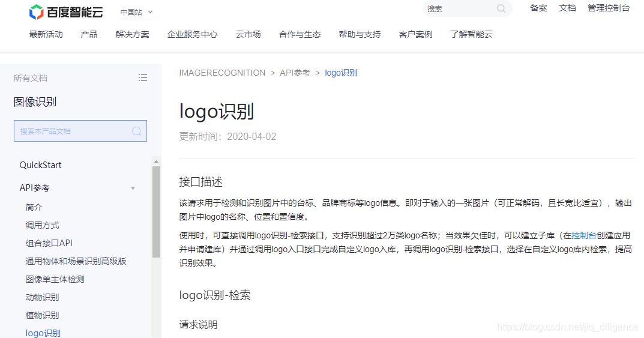Click the sidebar search magnifier icon
This screenshot has height=338, width=644.
(x=136, y=131)
